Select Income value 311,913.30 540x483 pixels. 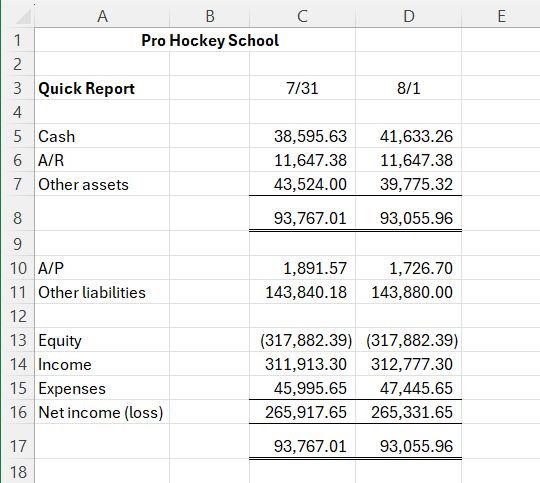pos(302,364)
